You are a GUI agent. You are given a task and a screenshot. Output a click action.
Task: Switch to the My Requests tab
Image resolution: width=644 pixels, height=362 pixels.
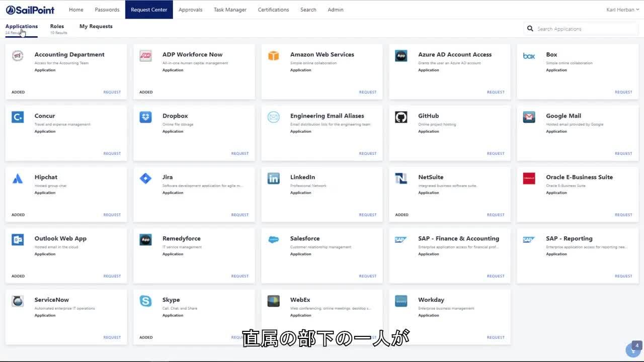pos(96,26)
